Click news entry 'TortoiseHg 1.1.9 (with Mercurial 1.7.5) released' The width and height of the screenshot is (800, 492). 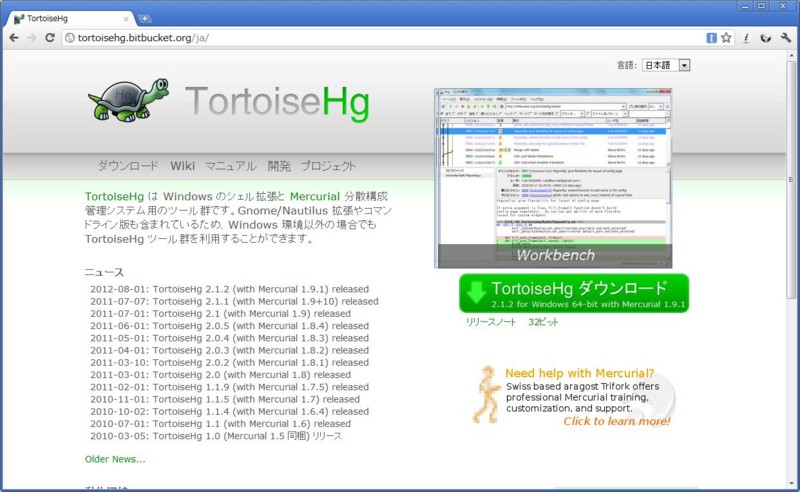point(261,387)
